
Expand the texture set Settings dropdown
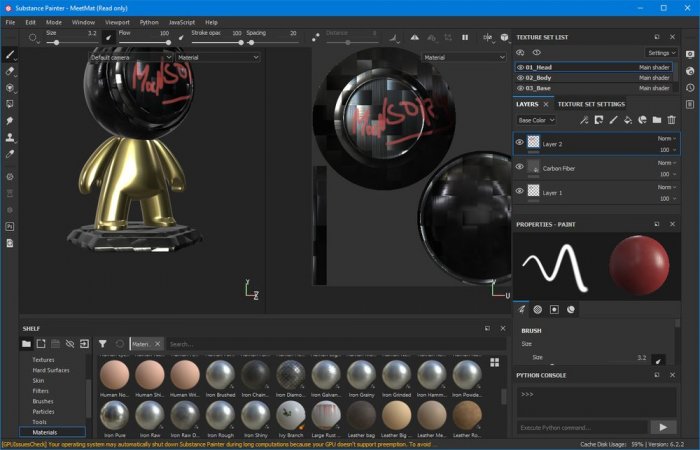tap(661, 52)
